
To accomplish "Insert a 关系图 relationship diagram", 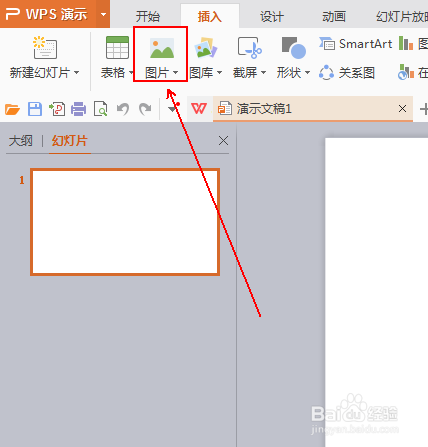I will click(x=347, y=72).
